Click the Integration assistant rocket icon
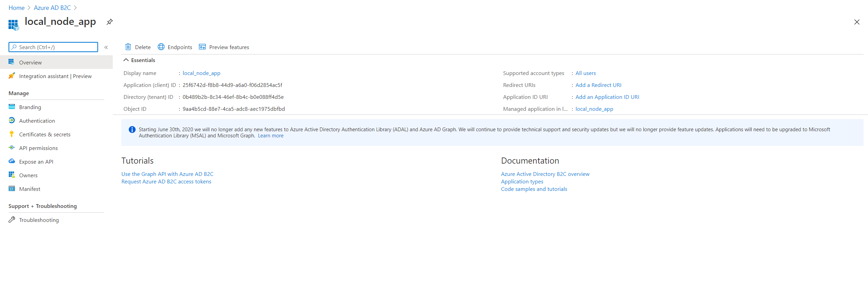The image size is (868, 302). (12, 76)
